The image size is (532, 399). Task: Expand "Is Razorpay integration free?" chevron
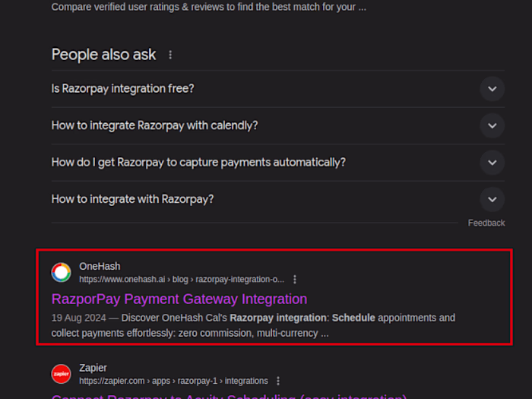(x=492, y=89)
